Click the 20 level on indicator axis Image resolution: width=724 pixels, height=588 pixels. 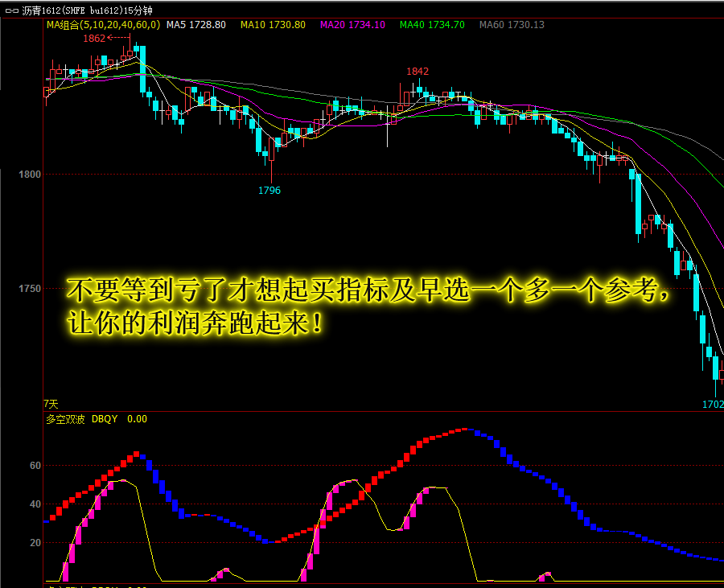pos(35,542)
